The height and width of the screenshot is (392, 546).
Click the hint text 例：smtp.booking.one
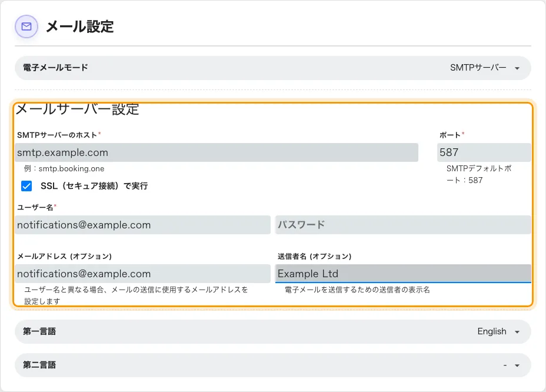64,169
